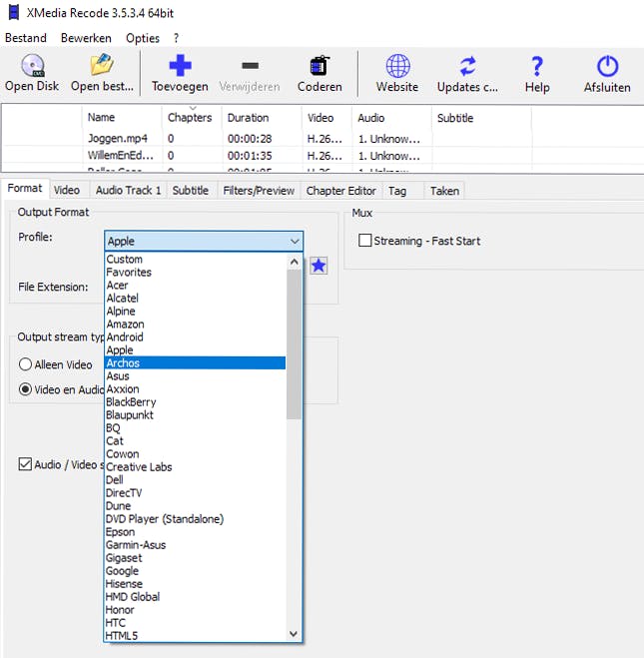This screenshot has width=644, height=658.
Task: Open the Chapter Editor tab
Action: [x=340, y=191]
